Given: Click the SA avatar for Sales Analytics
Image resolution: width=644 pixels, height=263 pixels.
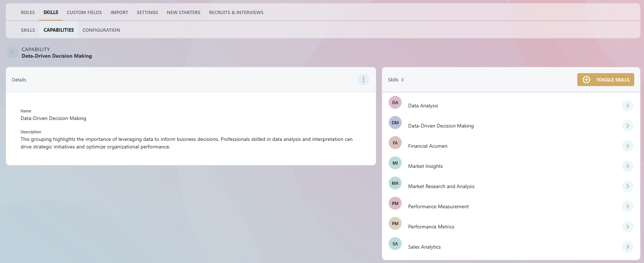Looking at the screenshot, I should [x=395, y=244].
